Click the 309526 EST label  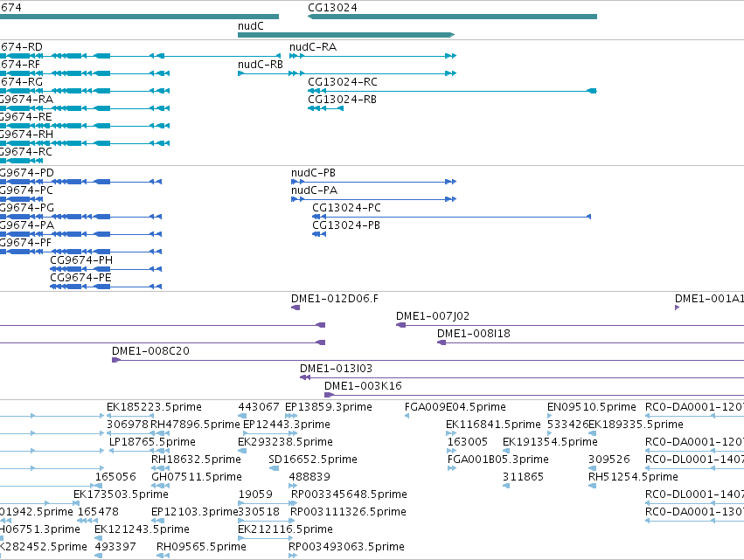(608, 460)
